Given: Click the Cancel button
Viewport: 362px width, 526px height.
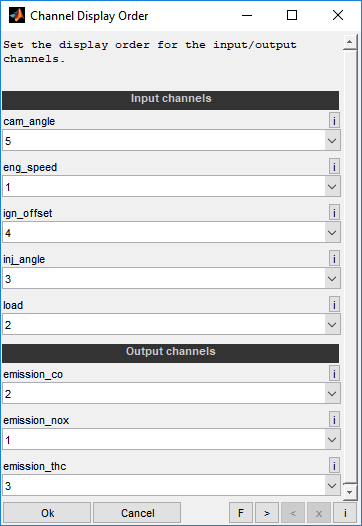Looking at the screenshot, I should click(x=137, y=513).
